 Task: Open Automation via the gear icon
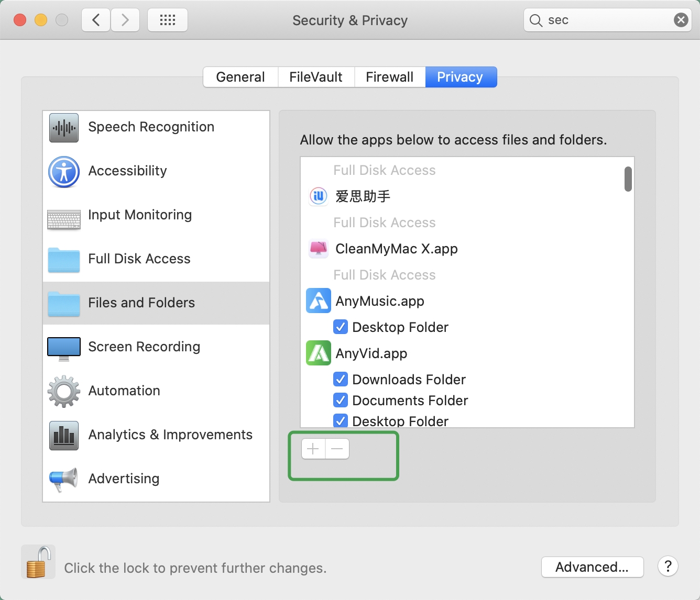coord(64,391)
